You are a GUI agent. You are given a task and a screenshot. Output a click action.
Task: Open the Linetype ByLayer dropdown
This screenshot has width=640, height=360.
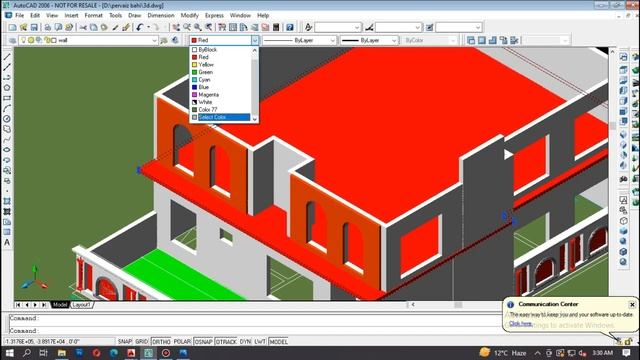click(x=332, y=40)
